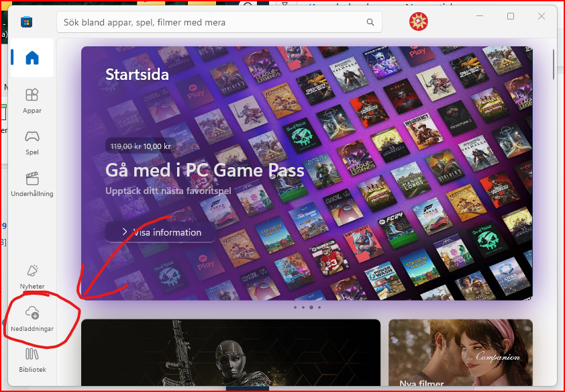This screenshot has height=392, width=565.
Task: Maximize the Microsoft Store window
Action: (x=511, y=16)
